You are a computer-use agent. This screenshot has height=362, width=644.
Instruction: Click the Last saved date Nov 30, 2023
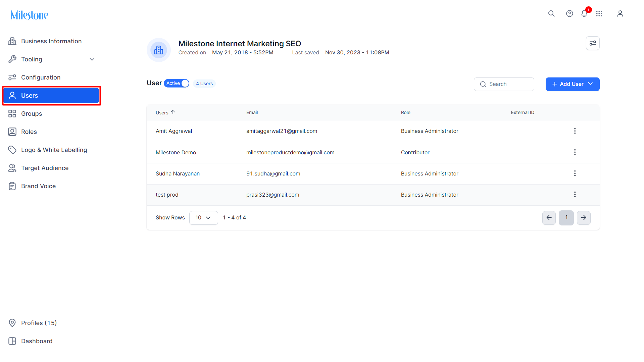click(x=357, y=53)
